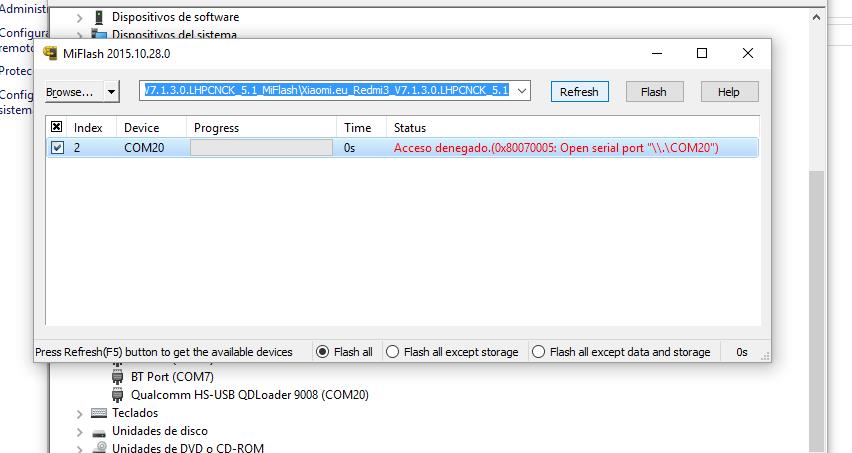Uncheck the COM20 device row checkbox
Screen dimensions: 852x453
(58, 147)
